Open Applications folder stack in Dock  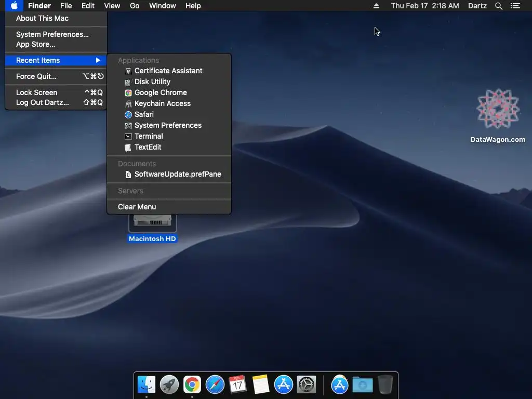[x=340, y=385]
